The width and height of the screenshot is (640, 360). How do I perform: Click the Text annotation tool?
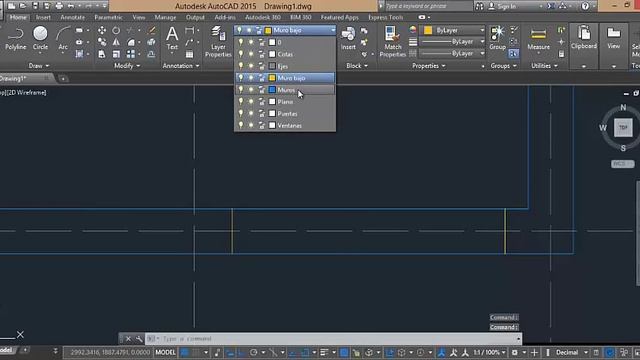pyautogui.click(x=172, y=38)
